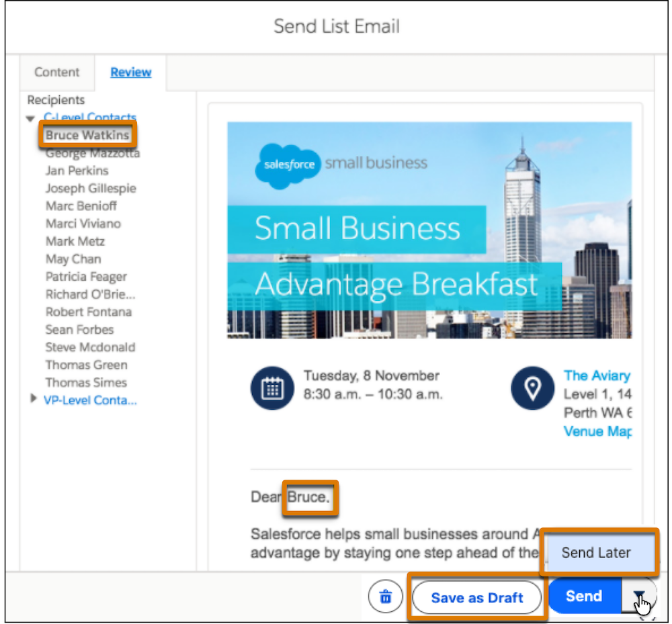Viewport: 672px width, 624px height.
Task: Open the Send dropdown arrow
Action: pos(638,595)
